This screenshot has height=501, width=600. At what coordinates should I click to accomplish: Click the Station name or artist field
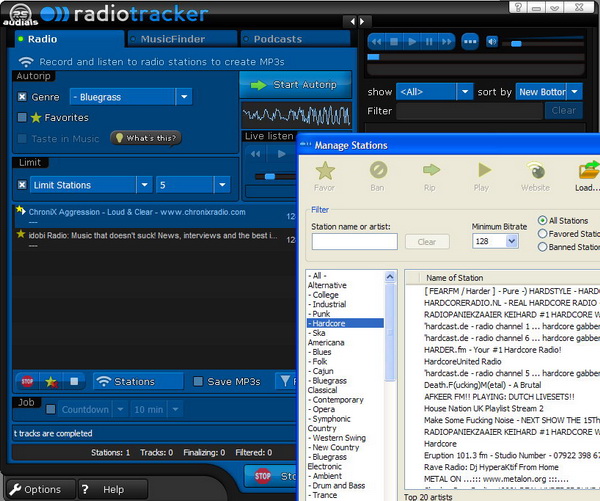coord(354,242)
